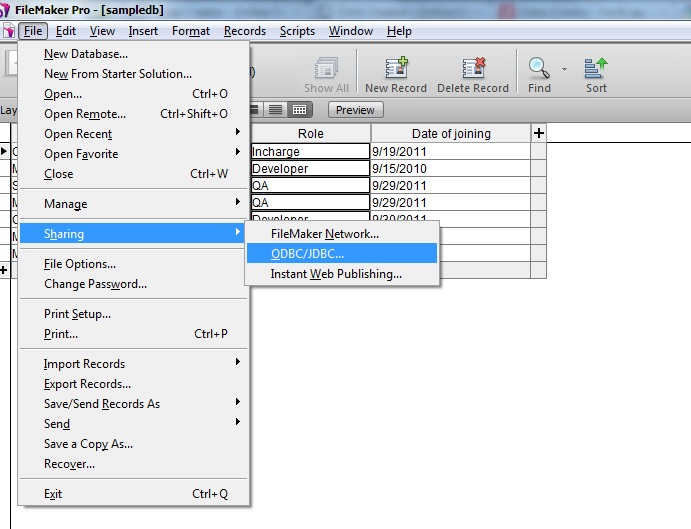Expand the Send submenu
This screenshot has width=691, height=529.
134,424
